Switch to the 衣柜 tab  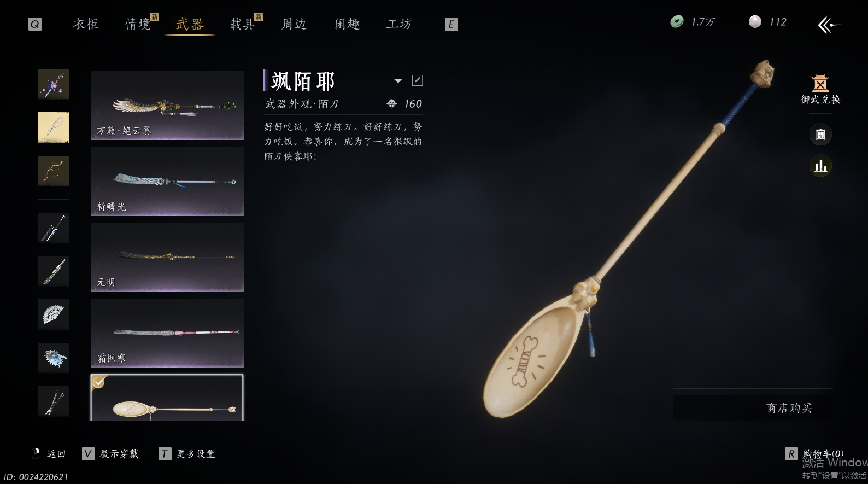tap(86, 24)
